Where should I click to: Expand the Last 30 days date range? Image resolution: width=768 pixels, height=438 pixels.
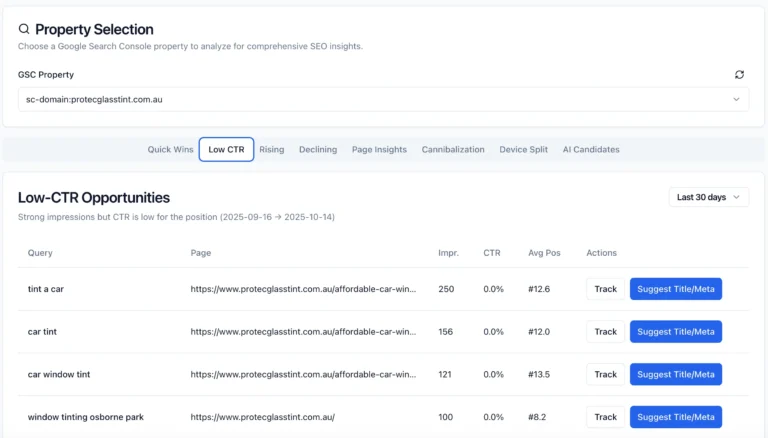coord(708,197)
